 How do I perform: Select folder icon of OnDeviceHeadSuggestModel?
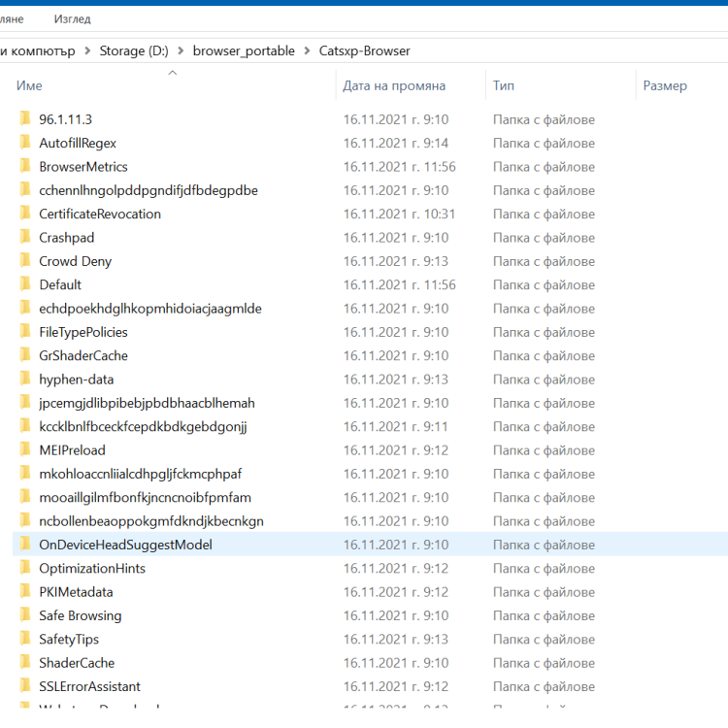click(x=25, y=545)
